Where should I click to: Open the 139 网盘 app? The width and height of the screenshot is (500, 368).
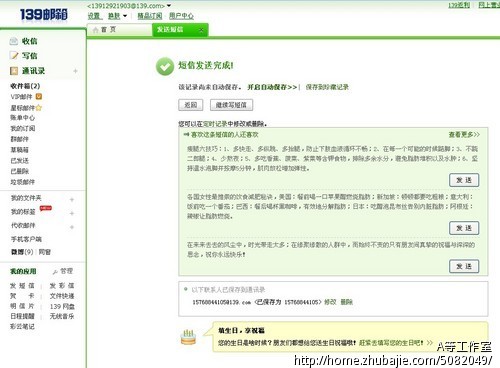(62, 306)
